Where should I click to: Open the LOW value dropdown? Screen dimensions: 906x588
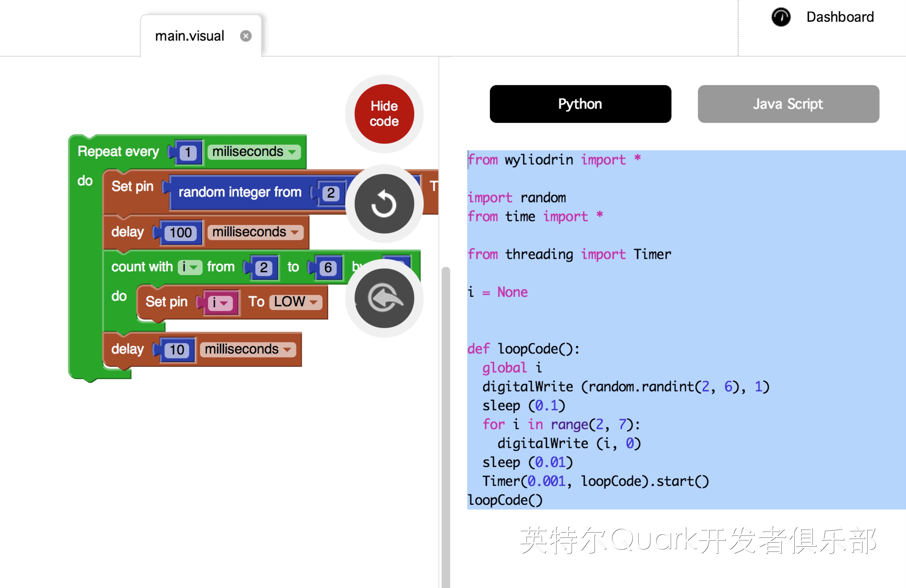pos(296,302)
